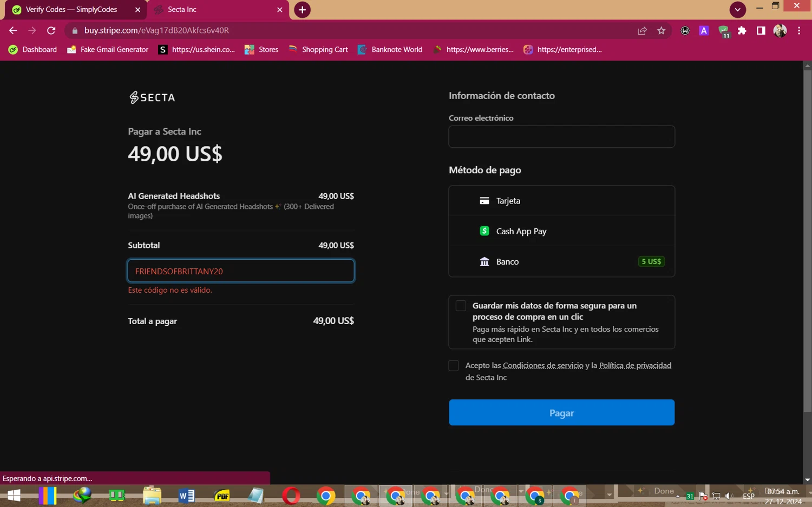
Task: Open Microsoft Word from the taskbar
Action: 187,496
